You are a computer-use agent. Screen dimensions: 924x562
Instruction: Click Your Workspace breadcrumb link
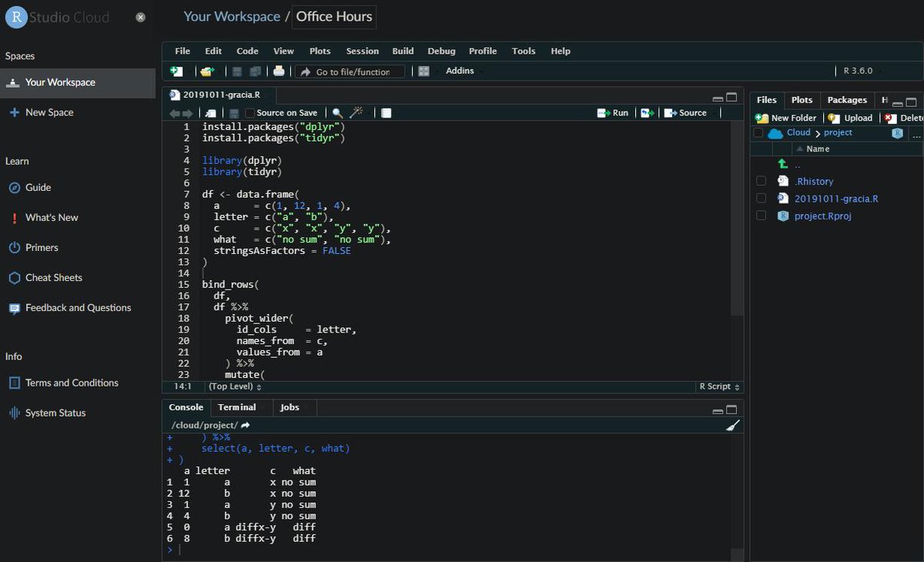click(x=232, y=16)
